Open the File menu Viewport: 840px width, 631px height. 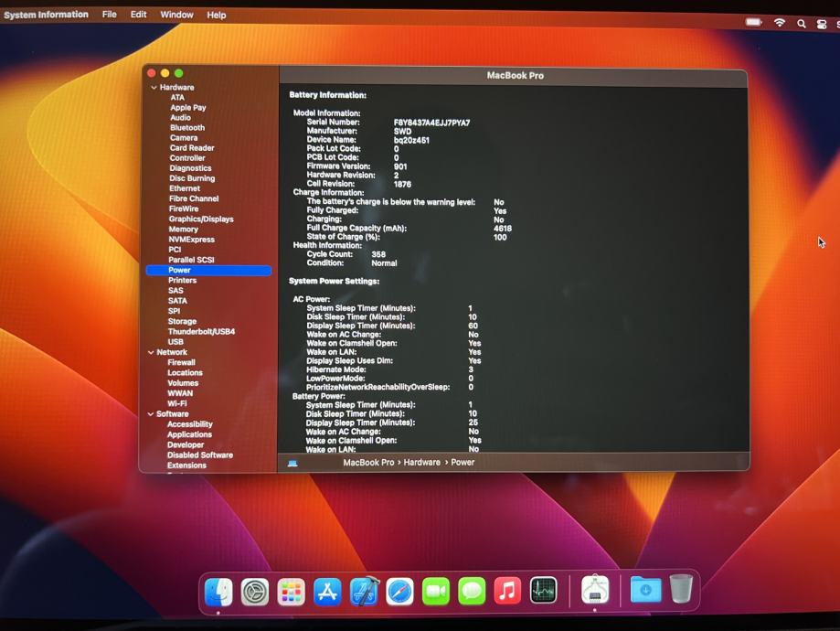click(109, 15)
